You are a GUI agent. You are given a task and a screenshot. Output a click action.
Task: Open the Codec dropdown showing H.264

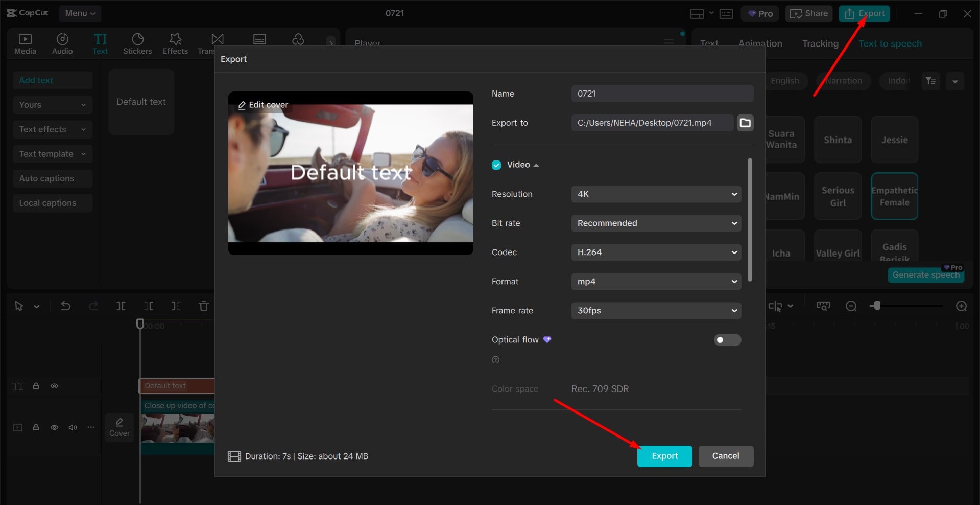coord(656,252)
